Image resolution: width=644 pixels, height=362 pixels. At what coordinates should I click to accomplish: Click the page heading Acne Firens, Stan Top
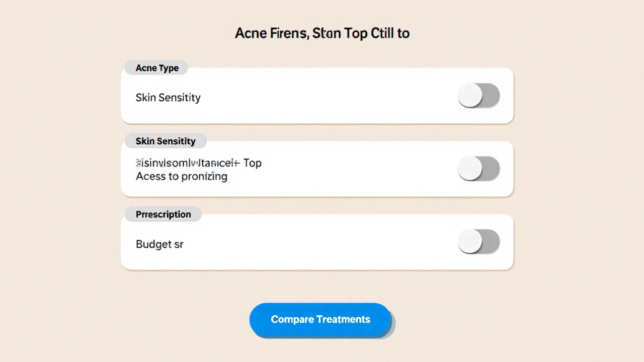coord(322,34)
